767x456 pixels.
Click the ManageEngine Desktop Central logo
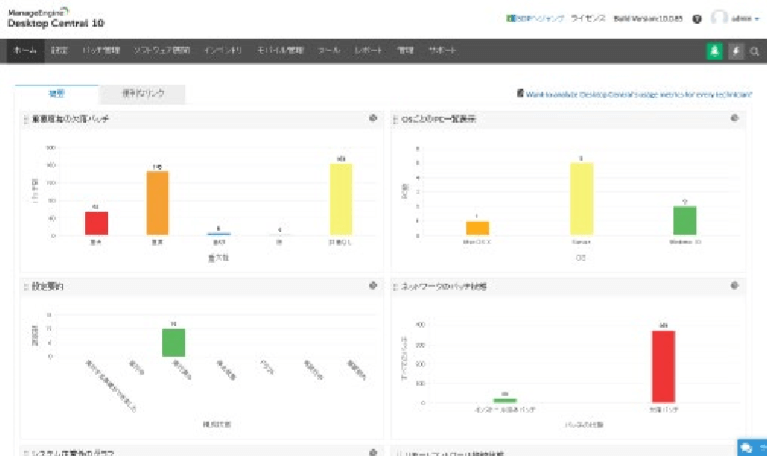[x=56, y=18]
